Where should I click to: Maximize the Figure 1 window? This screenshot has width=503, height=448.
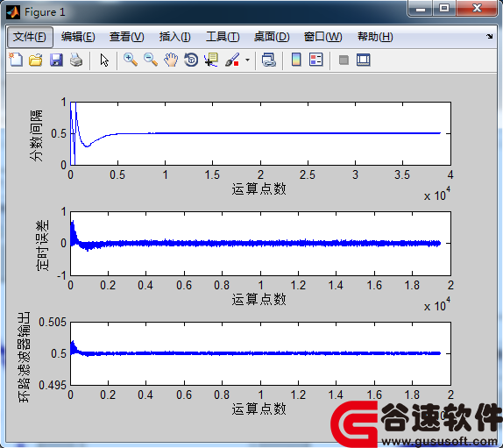[444, 9]
